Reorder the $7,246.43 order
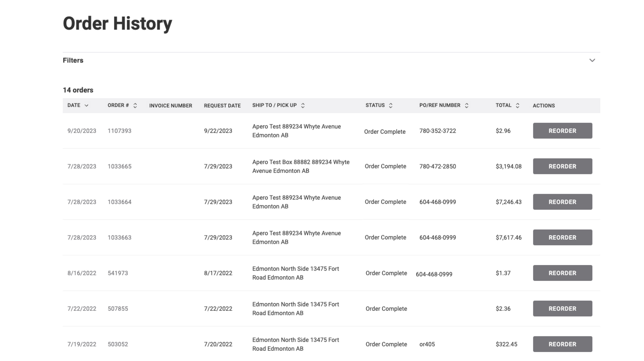644x361 pixels. point(562,202)
